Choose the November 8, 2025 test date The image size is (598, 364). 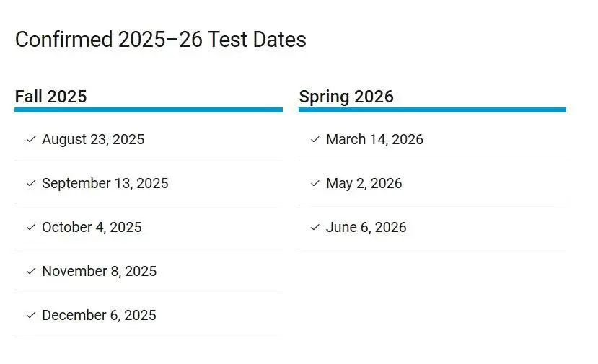pyautogui.click(x=99, y=271)
